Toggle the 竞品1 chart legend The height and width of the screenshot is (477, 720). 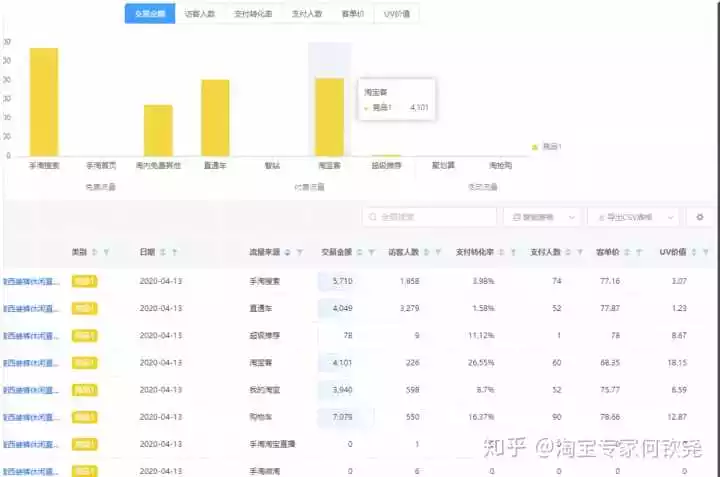click(x=546, y=146)
